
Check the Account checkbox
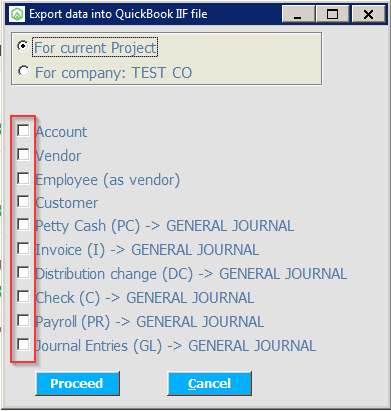[x=23, y=130]
